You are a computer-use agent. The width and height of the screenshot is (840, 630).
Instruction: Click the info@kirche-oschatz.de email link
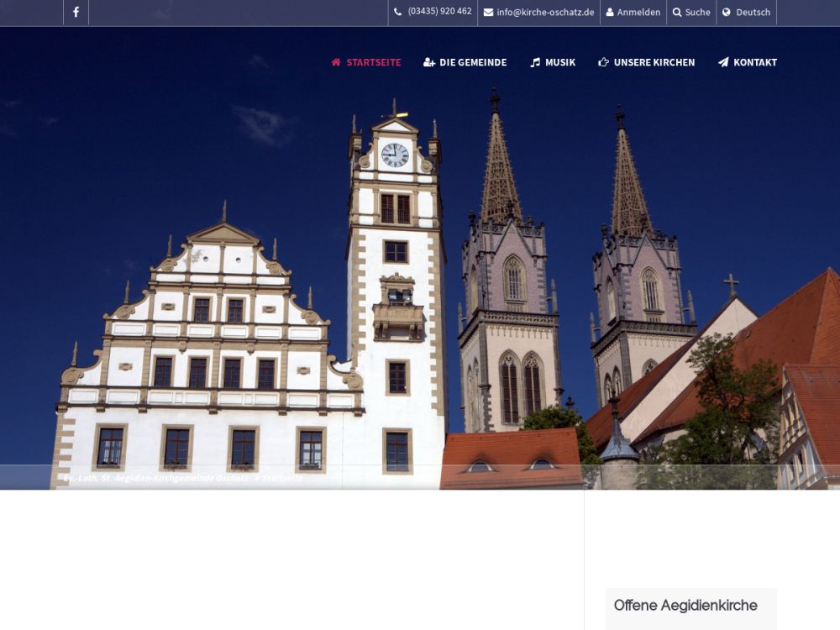[545, 13]
